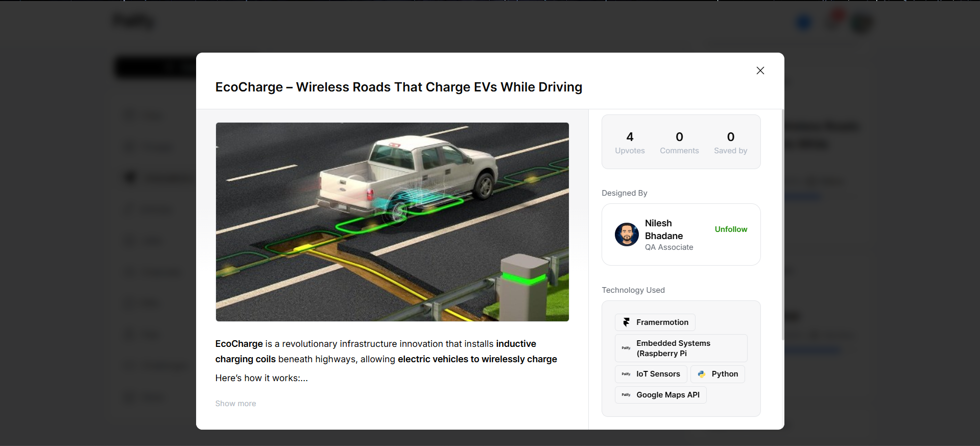Viewport: 980px width, 446px height.
Task: Expand description with Show more
Action: pyautogui.click(x=235, y=404)
